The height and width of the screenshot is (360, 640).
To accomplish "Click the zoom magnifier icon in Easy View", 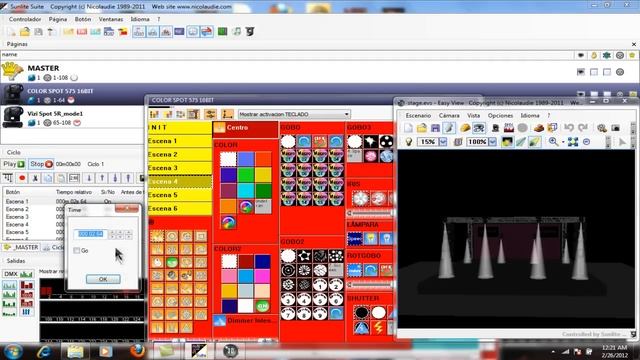I will point(553,142).
